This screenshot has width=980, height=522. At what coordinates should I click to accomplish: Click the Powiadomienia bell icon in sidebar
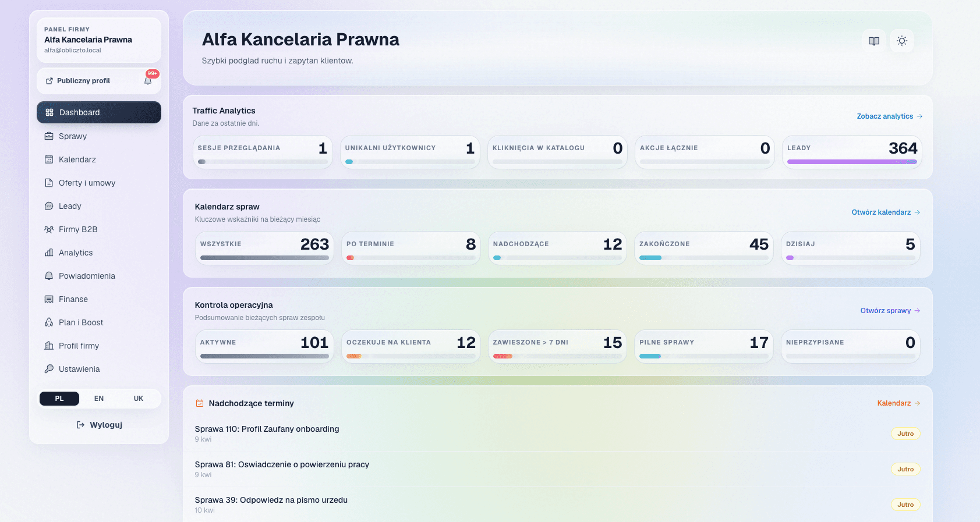[x=49, y=276]
